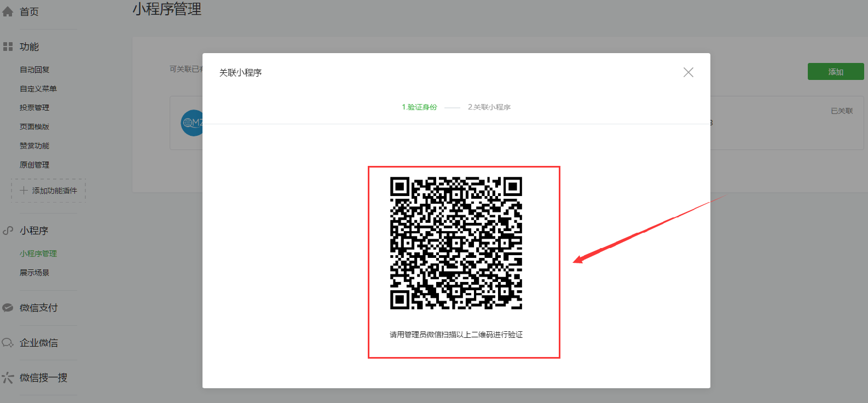The height and width of the screenshot is (403, 868).
Task: Open 首页 in the sidebar
Action: point(29,11)
